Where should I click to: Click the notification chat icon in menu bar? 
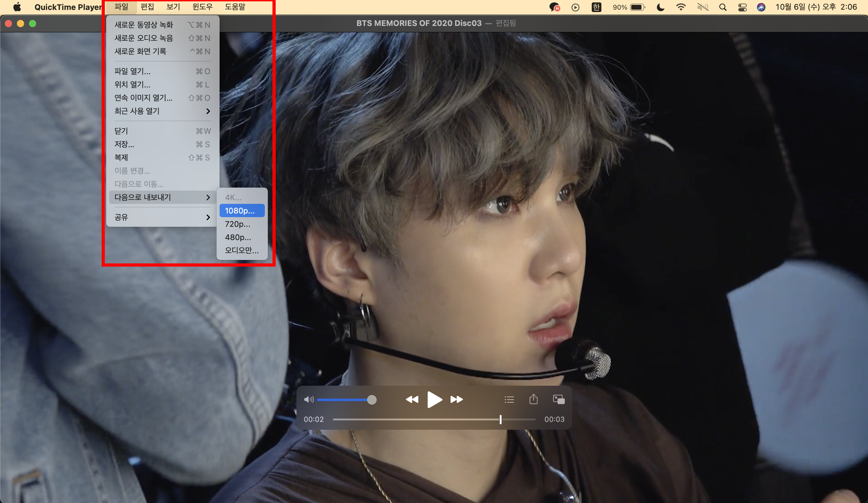tap(555, 7)
